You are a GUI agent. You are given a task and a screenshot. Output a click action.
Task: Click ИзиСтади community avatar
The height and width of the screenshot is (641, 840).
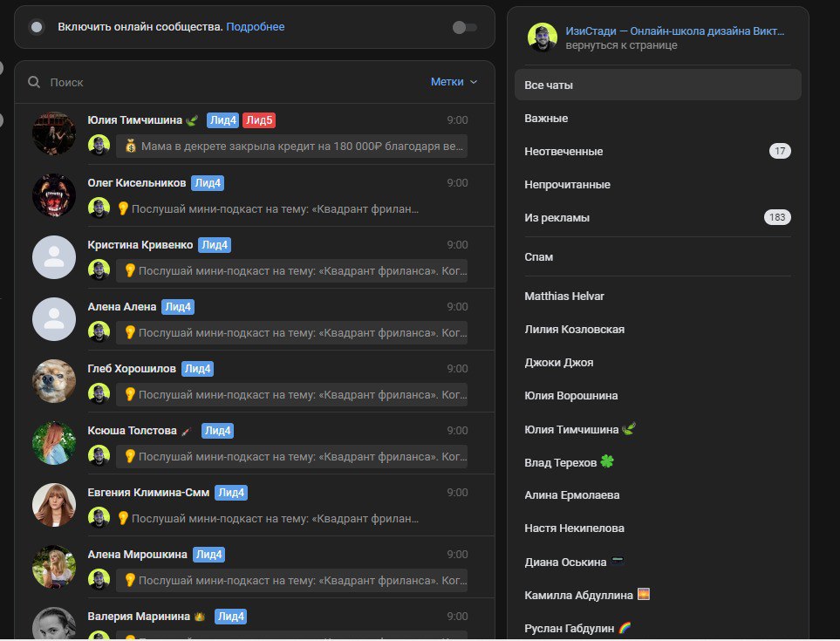point(543,38)
